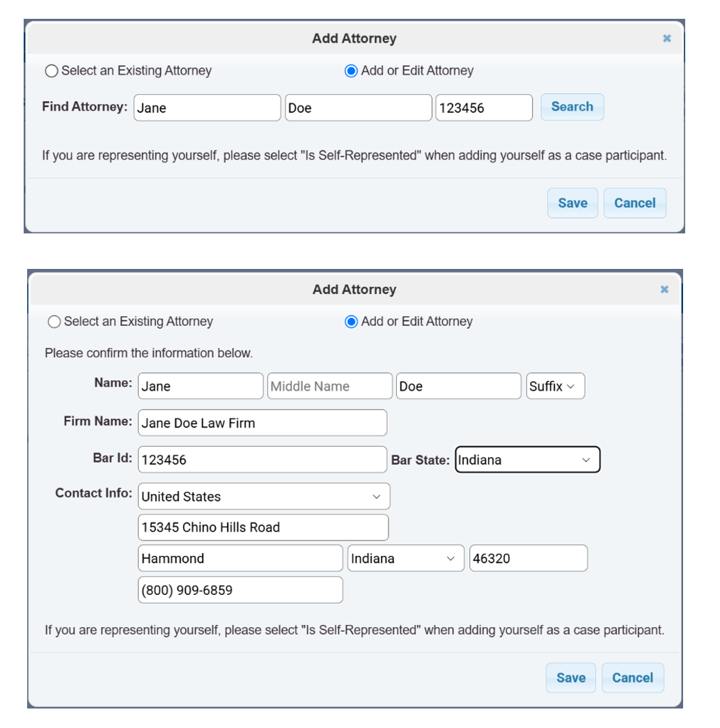The image size is (720, 728).
Task: Click the street address field with Chino Hills Road
Action: pyautogui.click(x=263, y=527)
